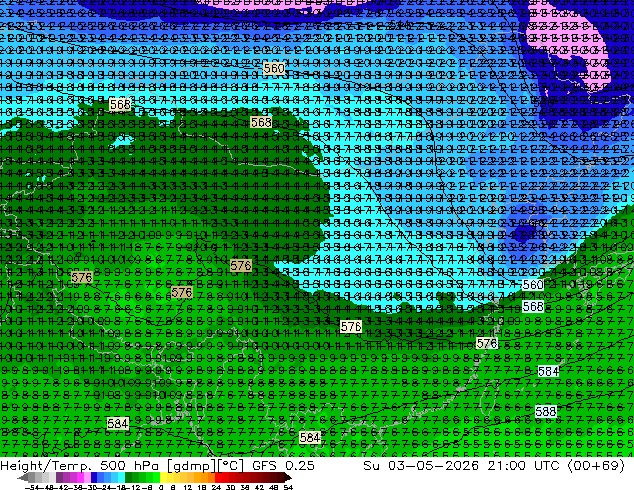
Task: Select the cyan swatch in the temperature legend
Action: tap(121, 478)
